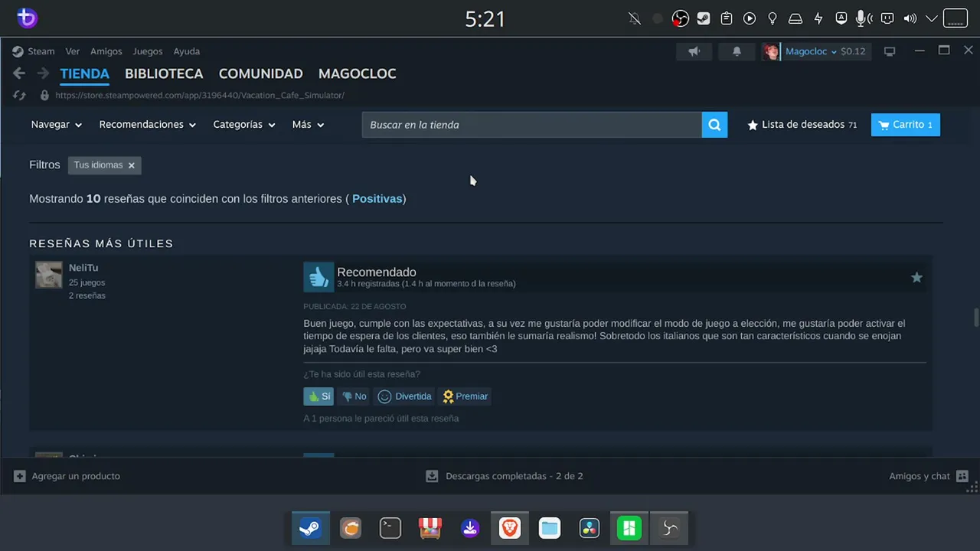
Task: Click the Magocloc profile avatar
Action: pos(771,51)
